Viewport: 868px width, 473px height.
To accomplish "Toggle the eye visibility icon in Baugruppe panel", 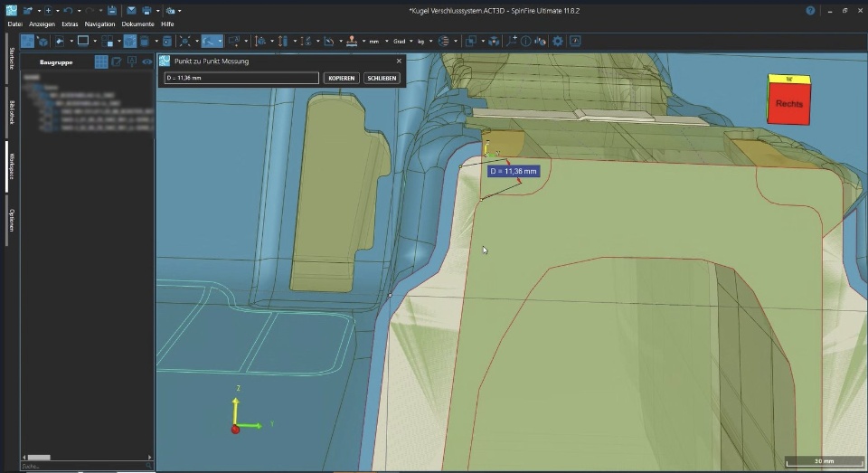I will [x=146, y=61].
